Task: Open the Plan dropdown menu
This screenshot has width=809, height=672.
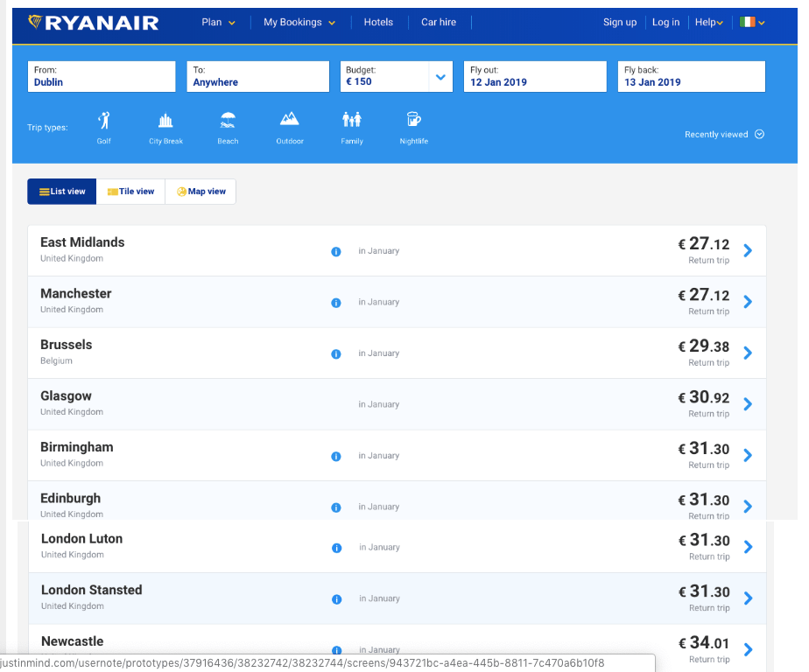Action: tap(218, 22)
